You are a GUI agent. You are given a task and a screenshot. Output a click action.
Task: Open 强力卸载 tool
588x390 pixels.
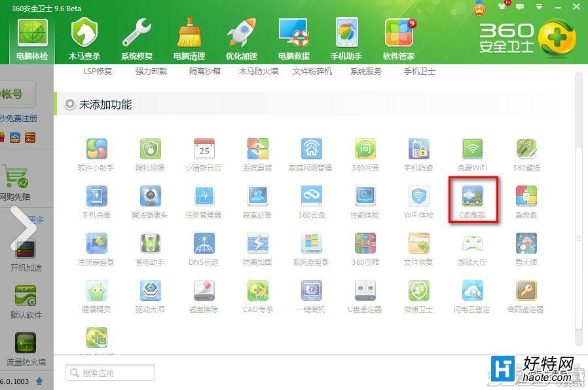point(151,71)
